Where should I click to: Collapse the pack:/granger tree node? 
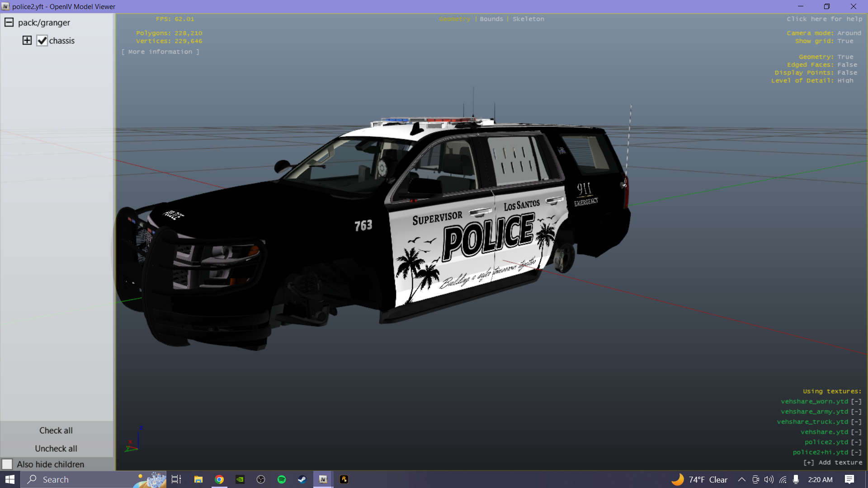tap(9, 22)
